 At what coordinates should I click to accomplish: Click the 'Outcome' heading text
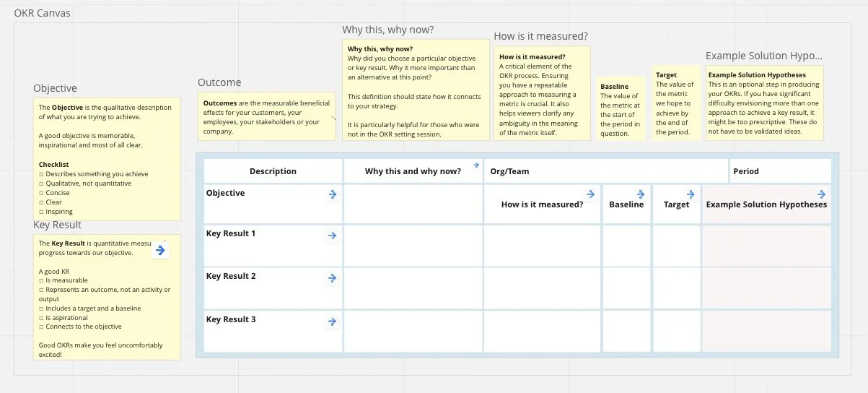pos(219,82)
